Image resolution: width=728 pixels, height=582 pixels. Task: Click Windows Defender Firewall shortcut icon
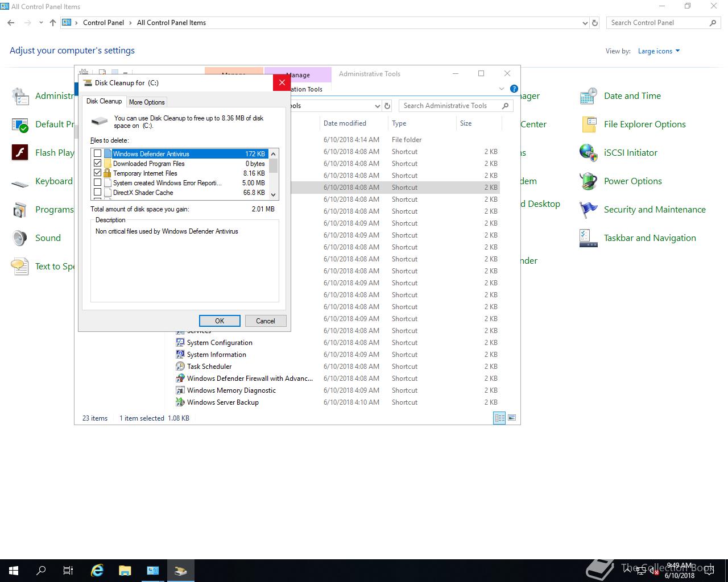pos(180,378)
